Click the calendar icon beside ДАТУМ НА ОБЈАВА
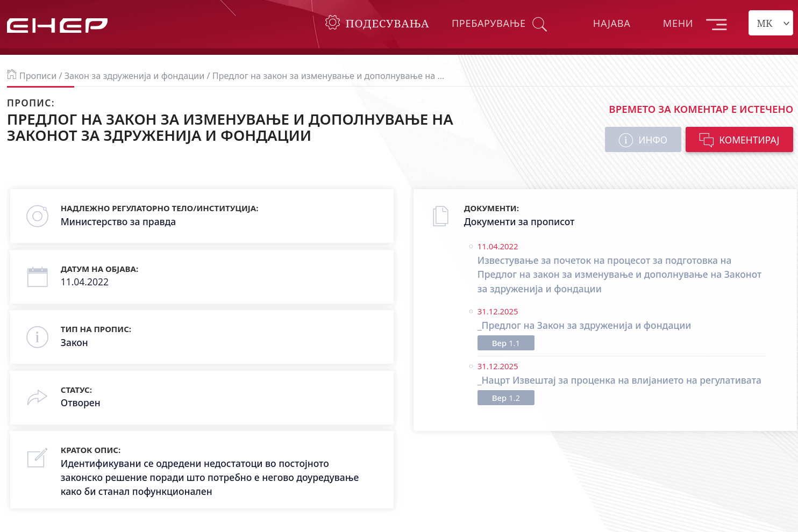Screen dimensions: 798x532 point(37,276)
